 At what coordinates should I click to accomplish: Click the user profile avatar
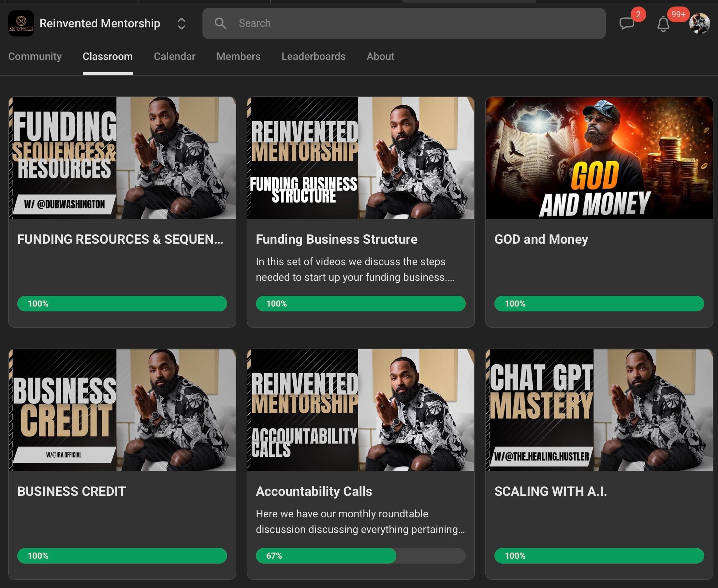coord(699,23)
